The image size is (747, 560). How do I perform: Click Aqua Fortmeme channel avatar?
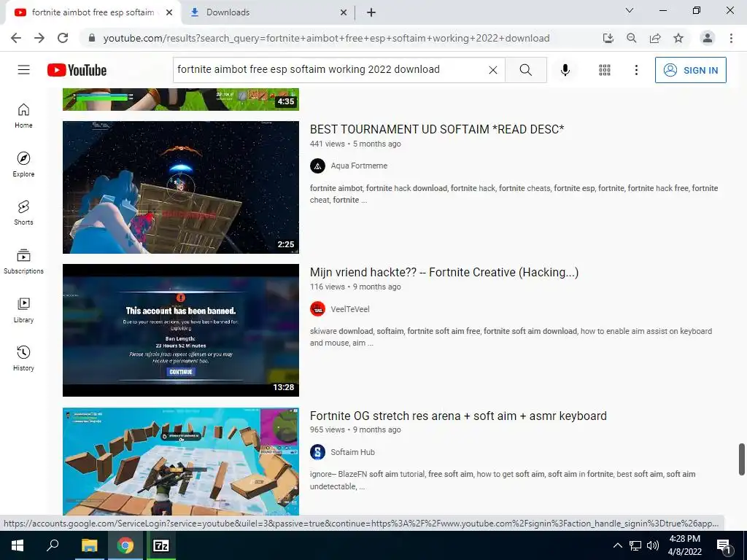[x=318, y=166]
